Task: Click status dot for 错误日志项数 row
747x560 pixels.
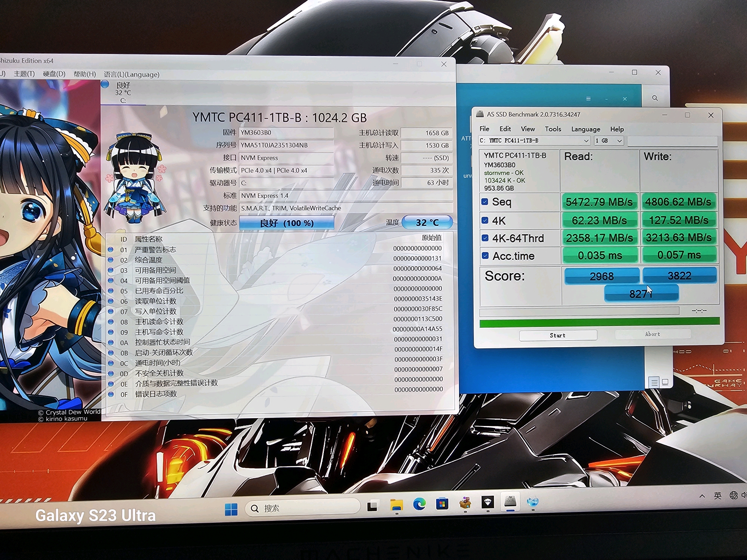Action: [111, 394]
